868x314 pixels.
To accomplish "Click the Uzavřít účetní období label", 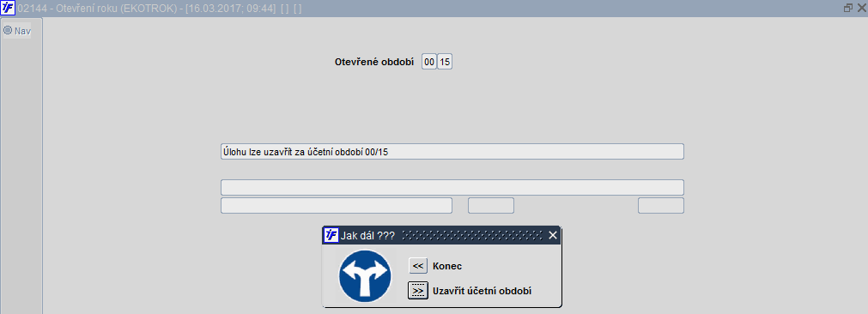I will [x=483, y=291].
